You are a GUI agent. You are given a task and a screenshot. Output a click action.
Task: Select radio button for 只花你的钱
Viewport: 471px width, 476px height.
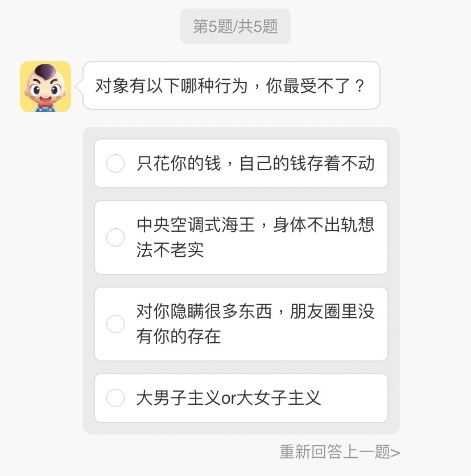pos(115,163)
